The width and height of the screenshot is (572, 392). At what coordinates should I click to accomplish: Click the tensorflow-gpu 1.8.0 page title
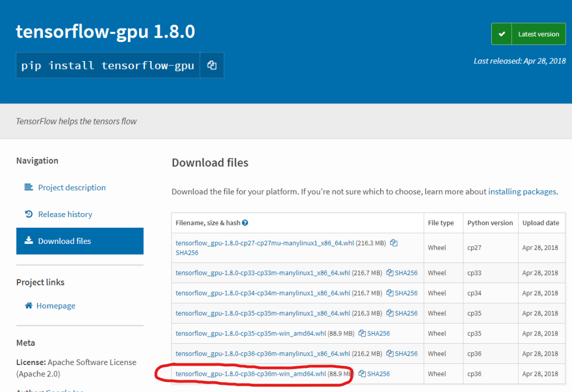(105, 31)
